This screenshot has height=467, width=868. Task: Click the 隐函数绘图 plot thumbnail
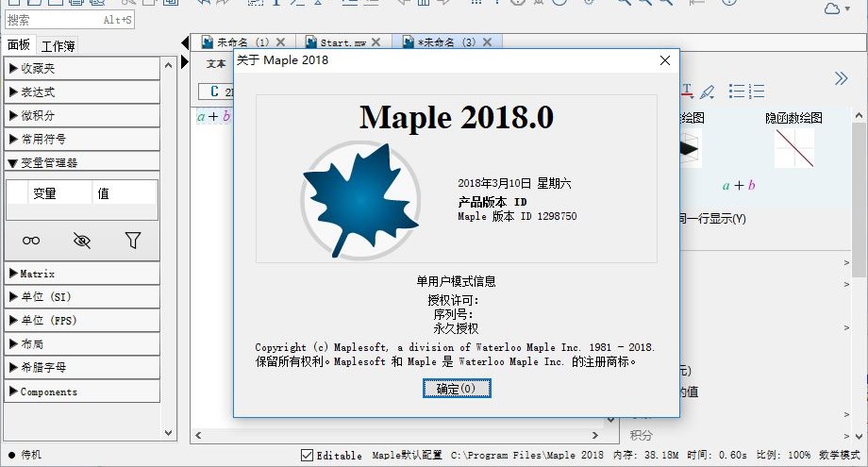[x=793, y=148]
